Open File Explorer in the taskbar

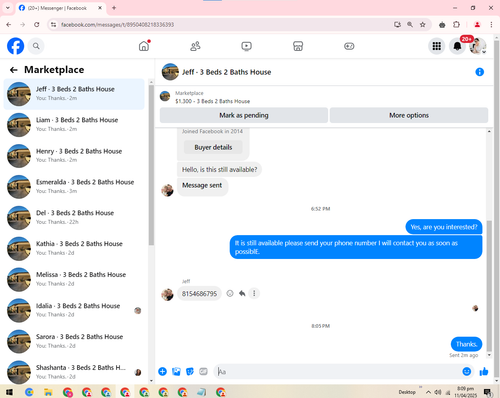coord(48,392)
